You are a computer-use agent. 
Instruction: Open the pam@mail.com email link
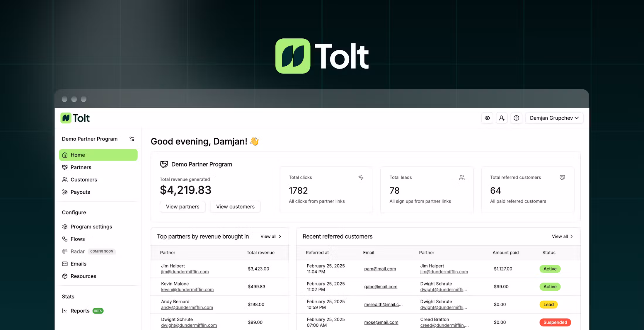coord(380,269)
